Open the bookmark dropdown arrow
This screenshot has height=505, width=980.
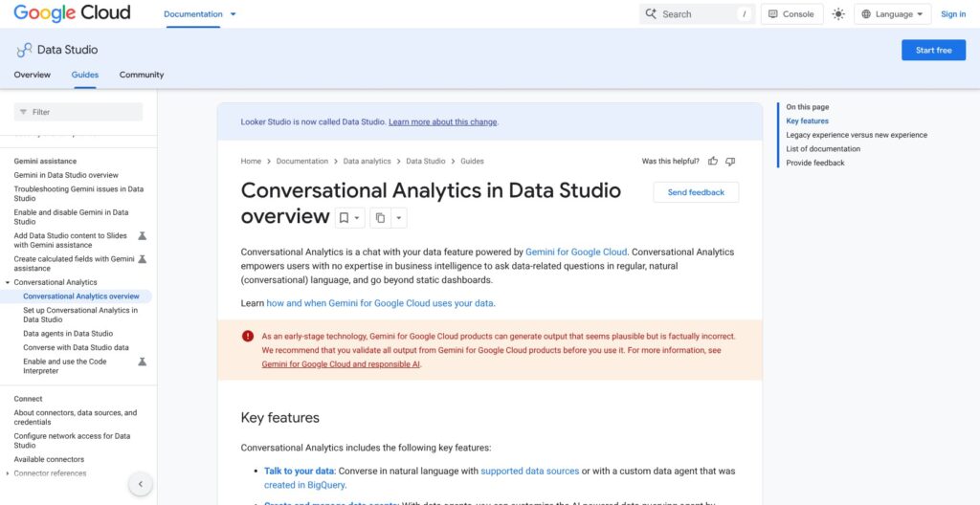357,217
